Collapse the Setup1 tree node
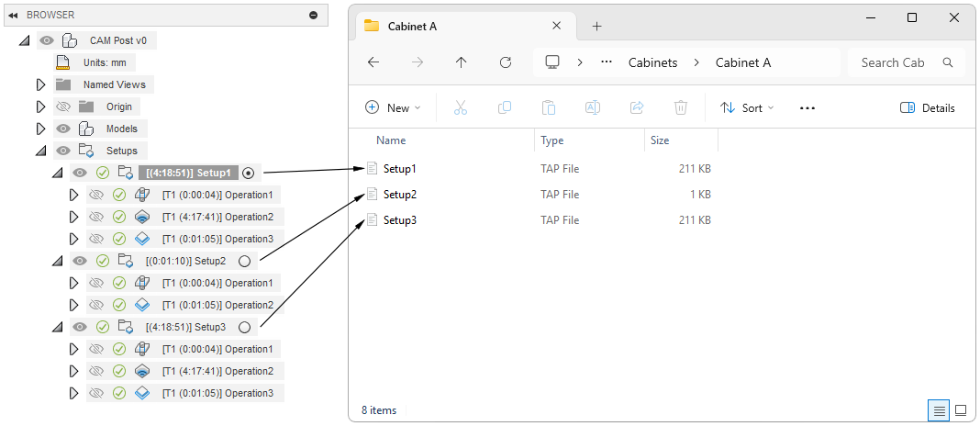The image size is (980, 426). 58,173
